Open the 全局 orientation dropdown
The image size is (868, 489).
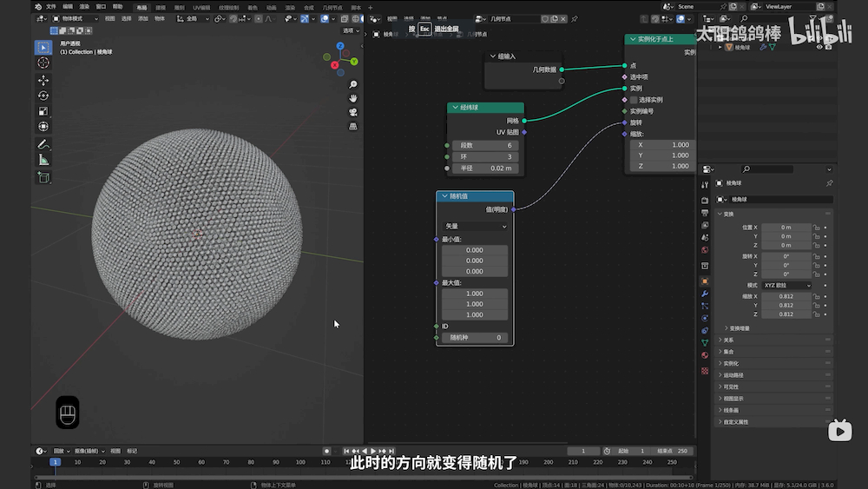click(x=193, y=19)
